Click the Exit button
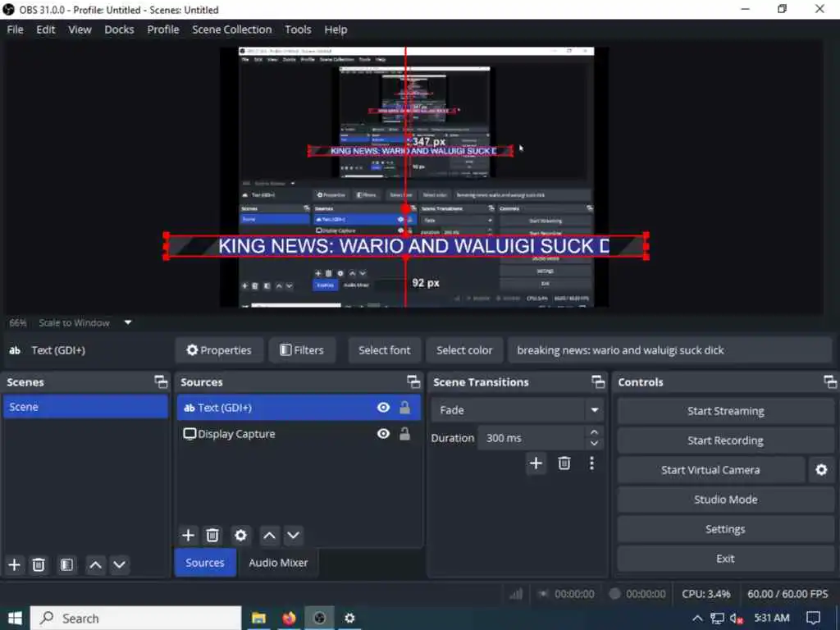This screenshot has width=840, height=630. point(726,558)
